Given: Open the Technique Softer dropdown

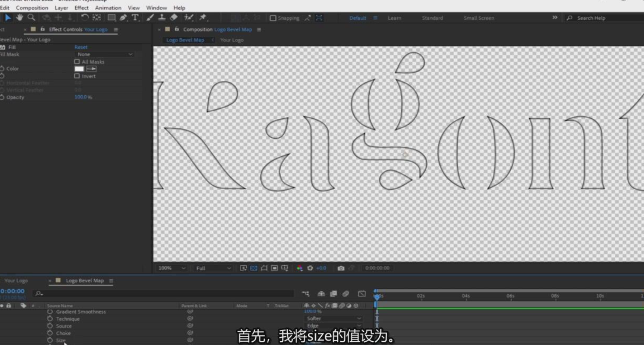Looking at the screenshot, I should pyautogui.click(x=334, y=319).
